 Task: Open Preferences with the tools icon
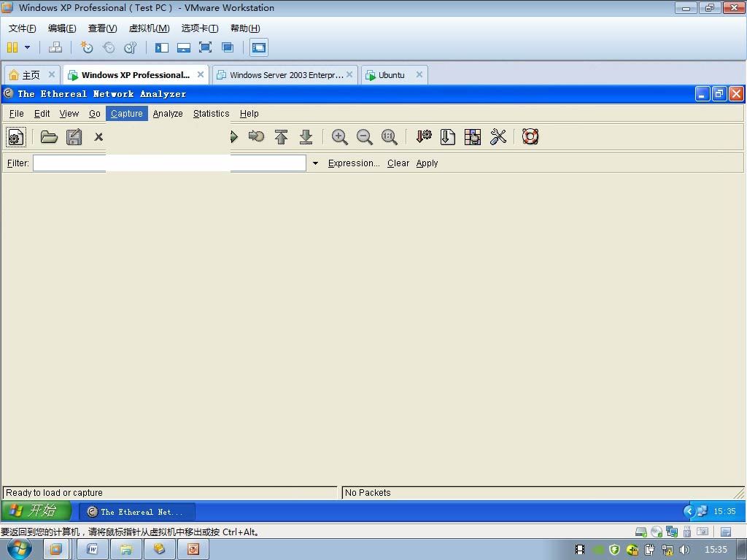coord(498,137)
